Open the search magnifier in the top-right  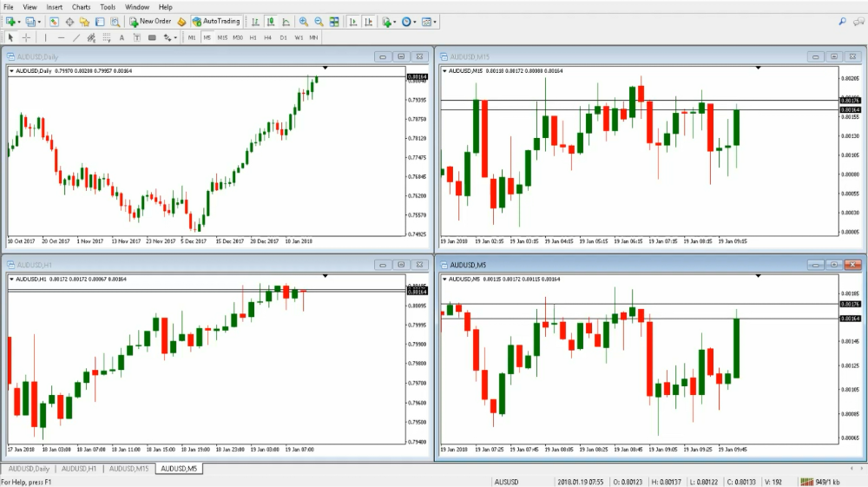pos(843,22)
